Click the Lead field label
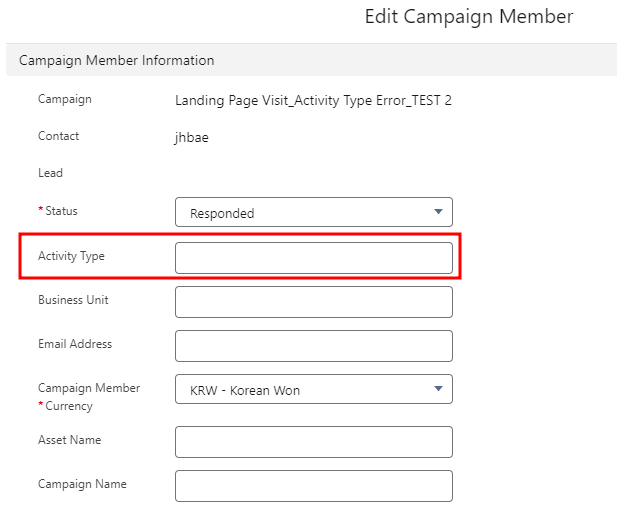Image resolution: width=617 pixels, height=519 pixels. click(x=50, y=173)
